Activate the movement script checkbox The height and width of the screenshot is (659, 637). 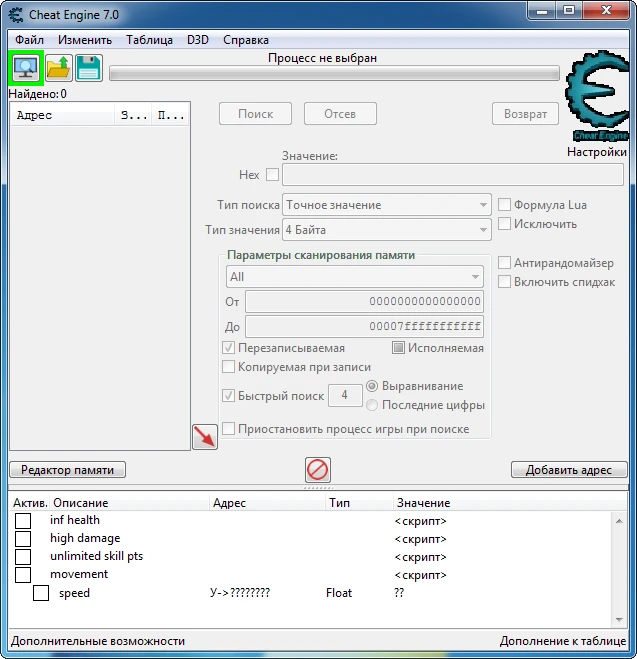[23, 575]
